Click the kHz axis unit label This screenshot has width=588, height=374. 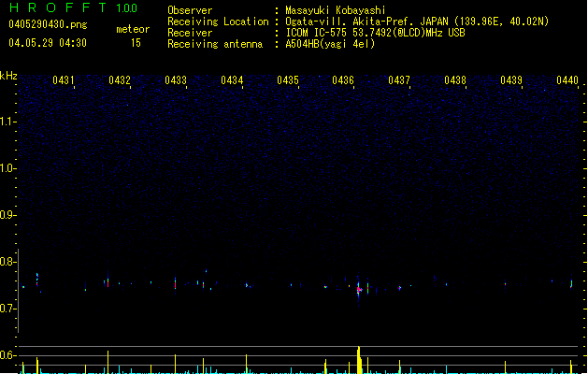tap(8, 76)
